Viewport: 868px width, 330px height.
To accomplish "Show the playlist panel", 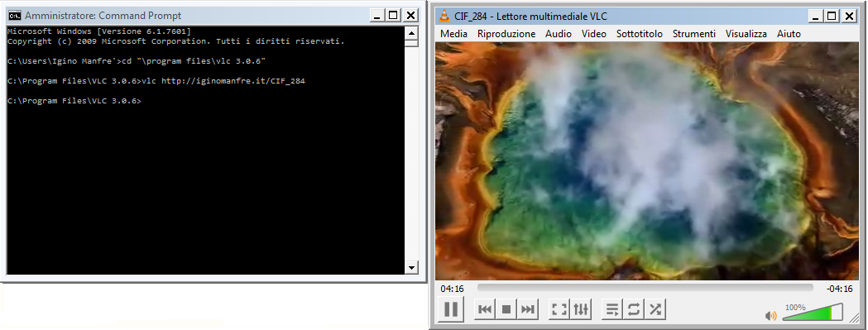I will coord(612,309).
